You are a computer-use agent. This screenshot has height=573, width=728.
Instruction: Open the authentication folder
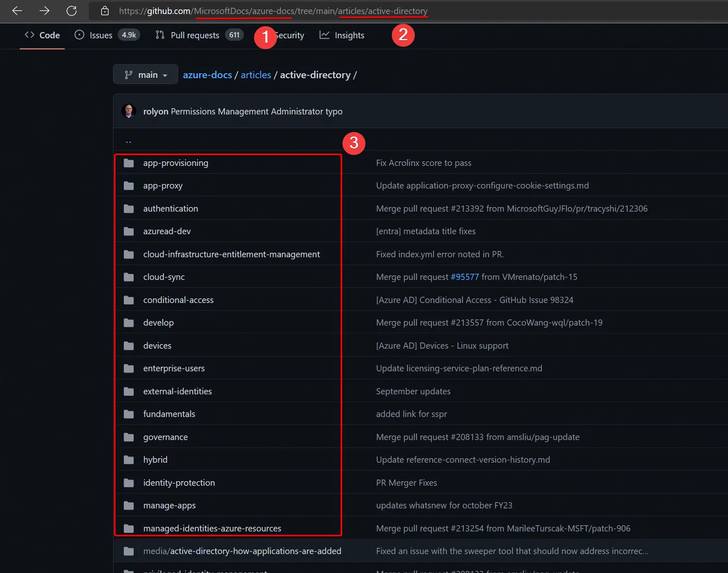171,209
